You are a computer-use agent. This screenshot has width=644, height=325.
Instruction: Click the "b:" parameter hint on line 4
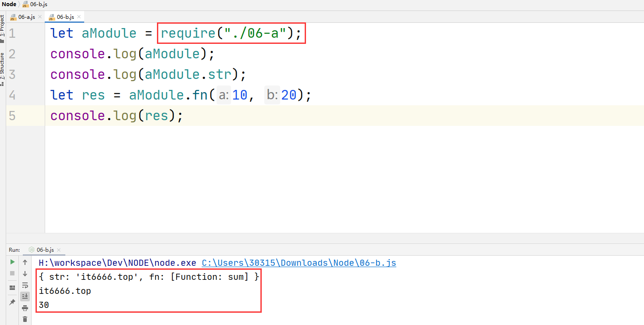pos(272,95)
